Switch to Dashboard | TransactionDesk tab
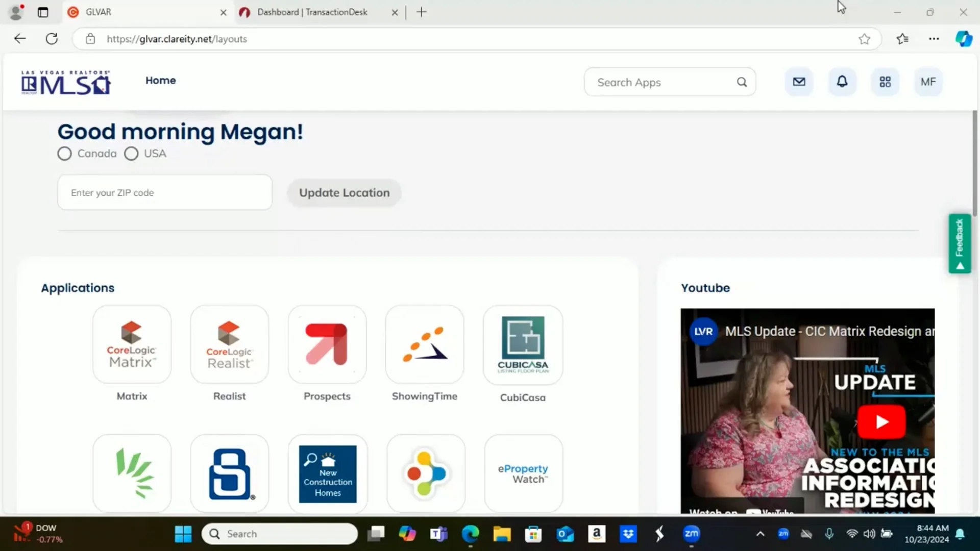Viewport: 980px width, 551px height. click(312, 12)
